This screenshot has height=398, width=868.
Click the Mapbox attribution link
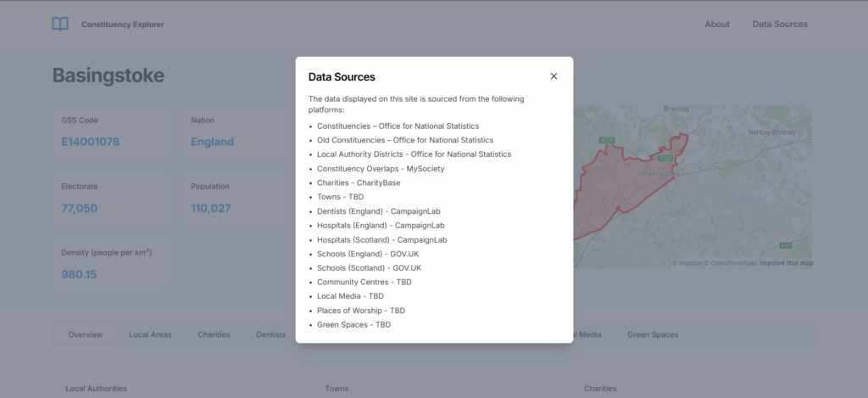point(687,263)
